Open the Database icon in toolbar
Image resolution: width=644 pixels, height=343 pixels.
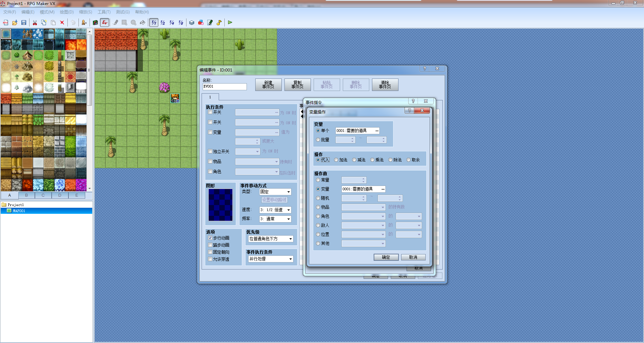coord(192,22)
